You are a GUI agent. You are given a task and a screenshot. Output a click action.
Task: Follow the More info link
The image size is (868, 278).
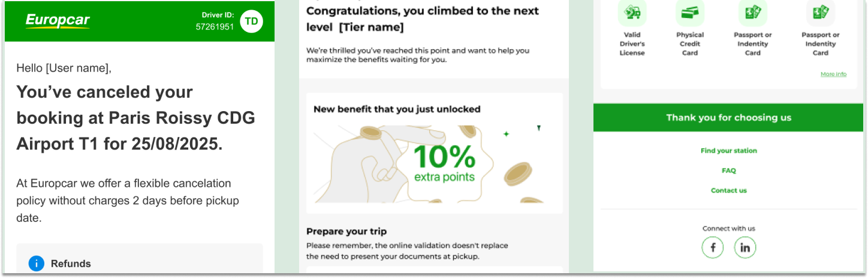tap(833, 74)
